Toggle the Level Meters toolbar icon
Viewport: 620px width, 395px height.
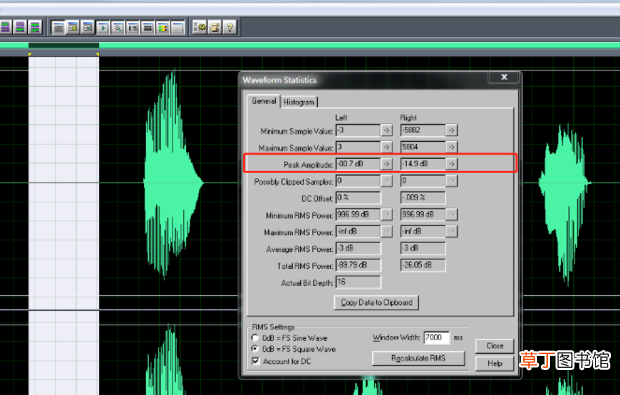click(163, 28)
